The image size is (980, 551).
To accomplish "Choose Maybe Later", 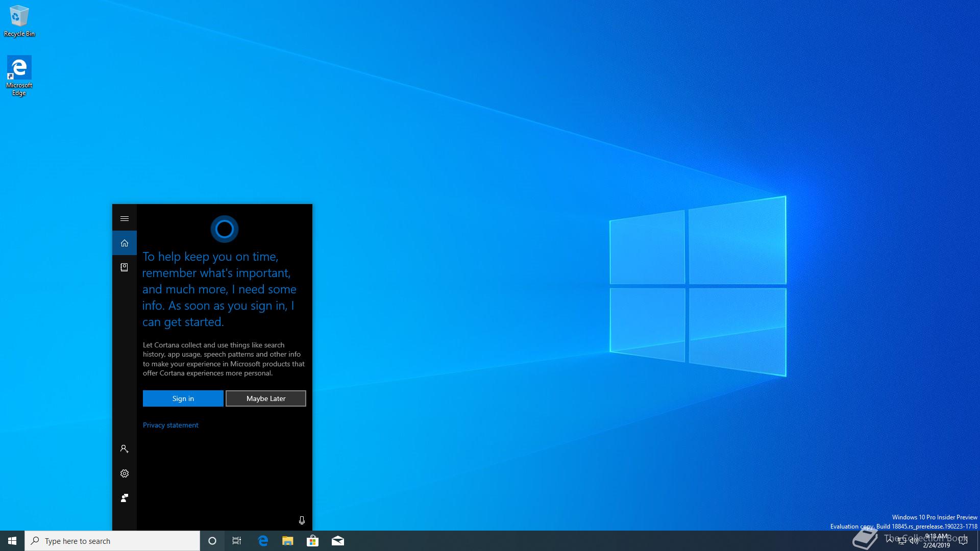I will pyautogui.click(x=266, y=398).
